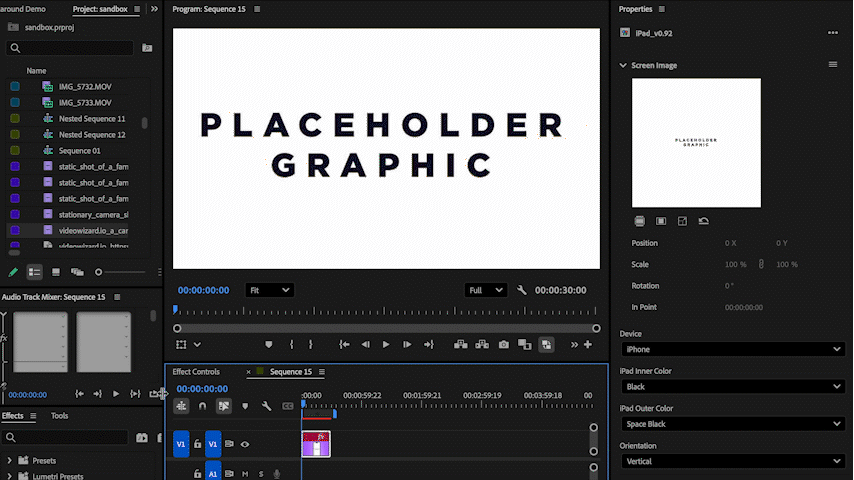Switch to Effect Controls tab

(x=196, y=372)
